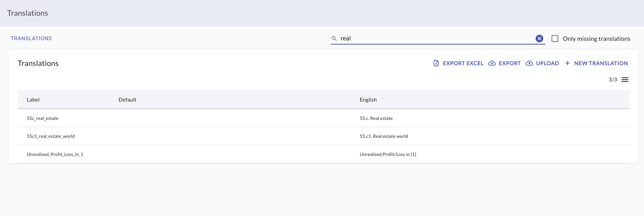Click the search magnifier icon

coord(334,38)
